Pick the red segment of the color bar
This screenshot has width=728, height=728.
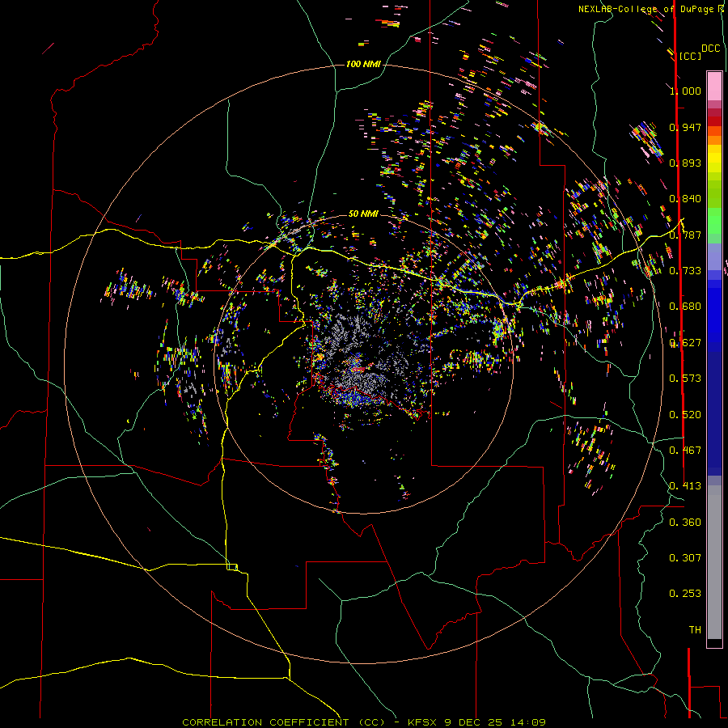click(714, 121)
